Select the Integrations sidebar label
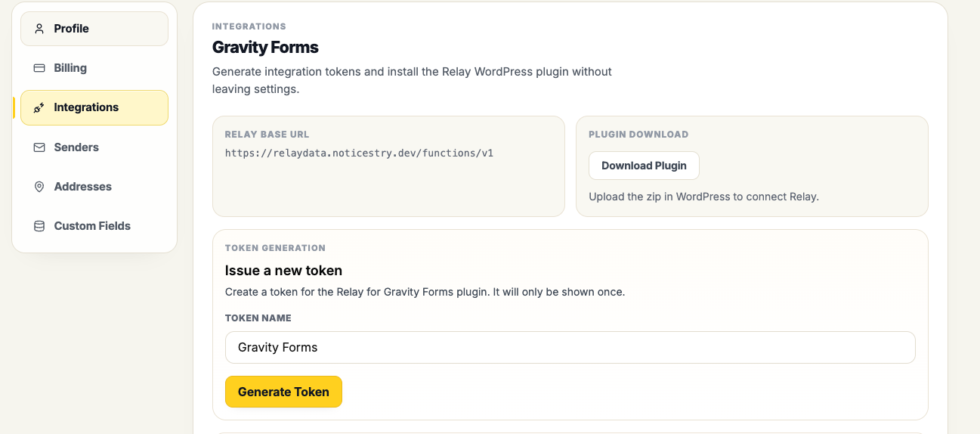The image size is (980, 434). click(x=86, y=107)
